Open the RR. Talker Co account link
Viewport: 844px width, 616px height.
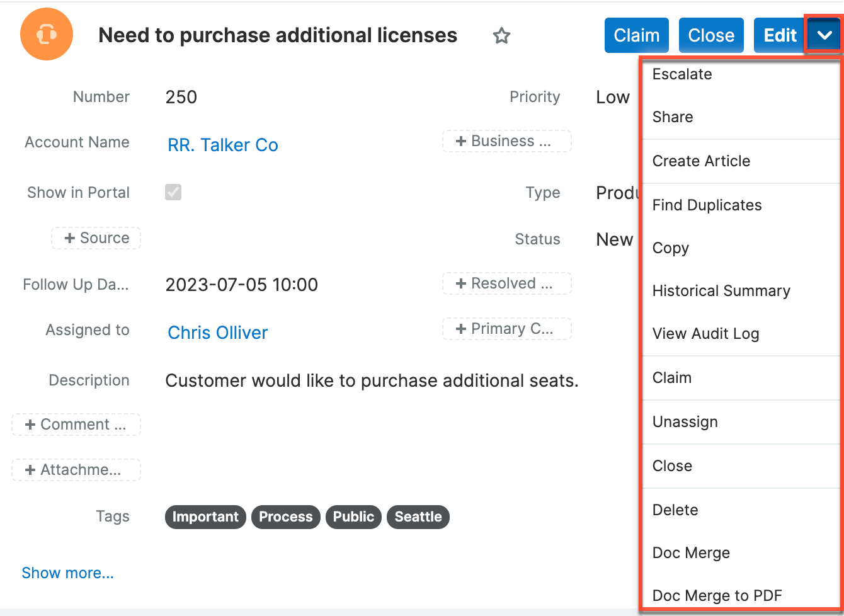[x=222, y=145]
